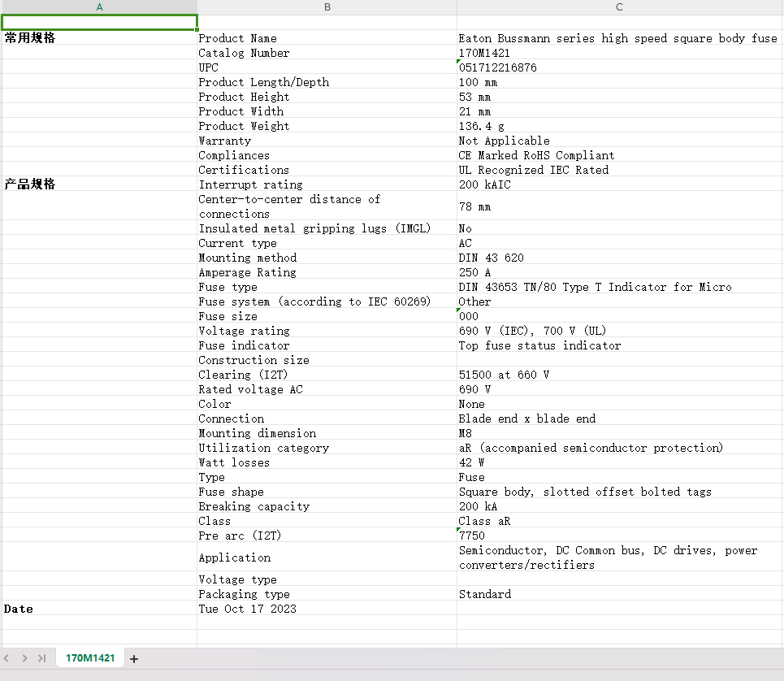The width and height of the screenshot is (784, 681).
Task: Select '690 V (IEC), 700 V (UL)' cell
Action: point(620,331)
